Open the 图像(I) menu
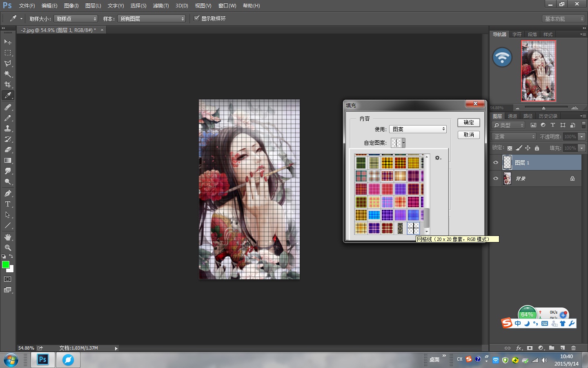Screen dimensions: 588x368 [x=71, y=6]
